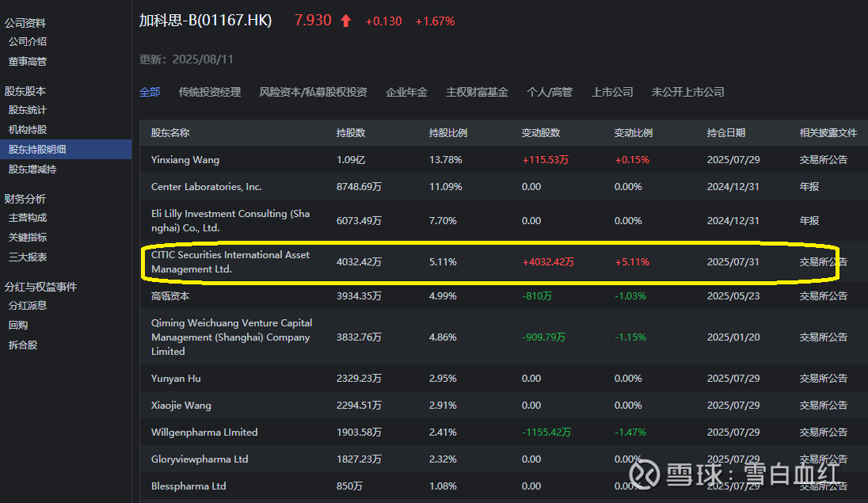The image size is (868, 503).
Task: Click the 持仓日期 column header
Action: [726, 133]
